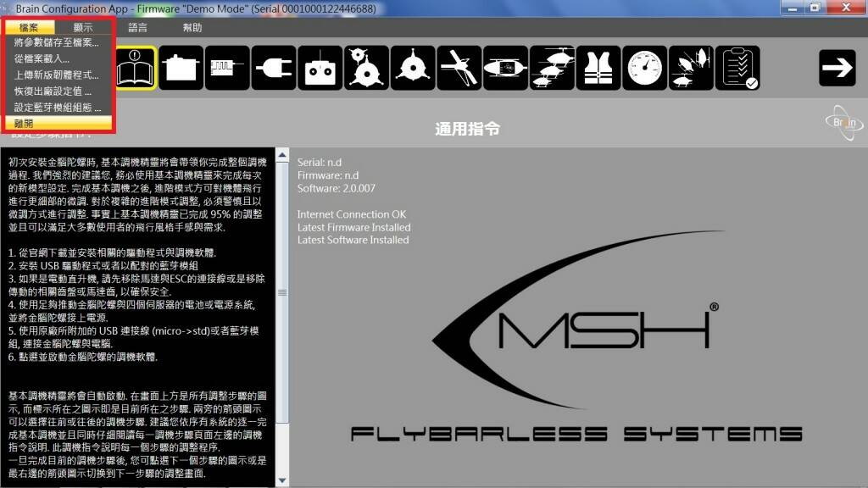This screenshot has width=868, height=488.
Task: Click the instruction panel scrollbar thumb
Action: (282, 292)
